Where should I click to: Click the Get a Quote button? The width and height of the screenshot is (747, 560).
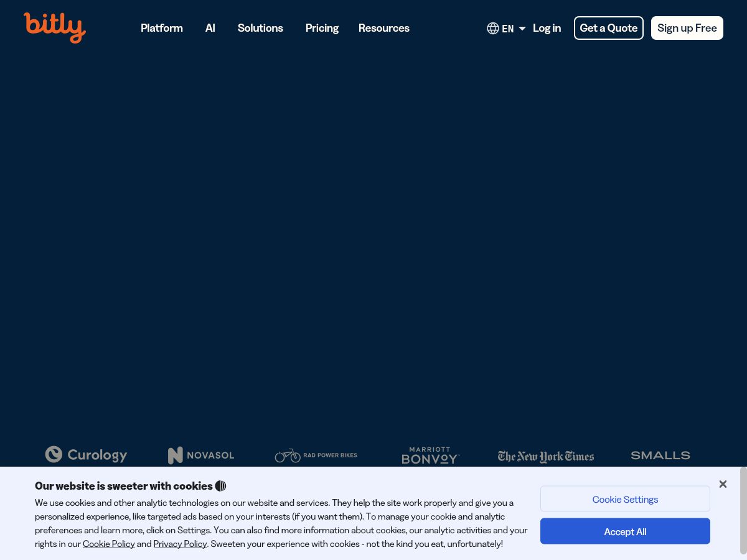[609, 28]
